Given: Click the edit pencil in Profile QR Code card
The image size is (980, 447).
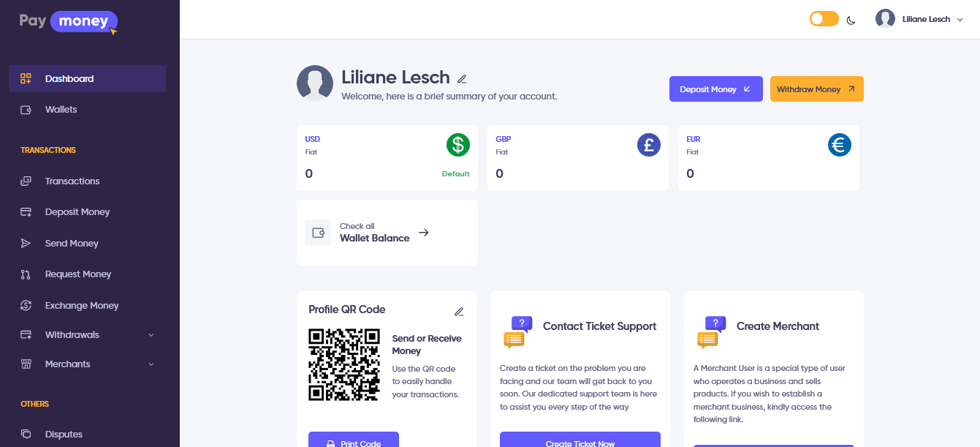Looking at the screenshot, I should pyautogui.click(x=459, y=312).
